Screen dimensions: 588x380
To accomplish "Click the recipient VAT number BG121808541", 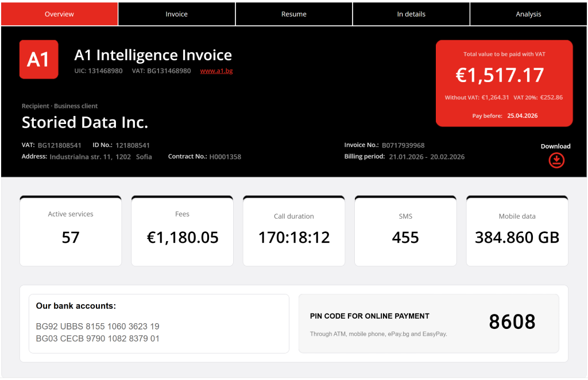I will pyautogui.click(x=59, y=145).
